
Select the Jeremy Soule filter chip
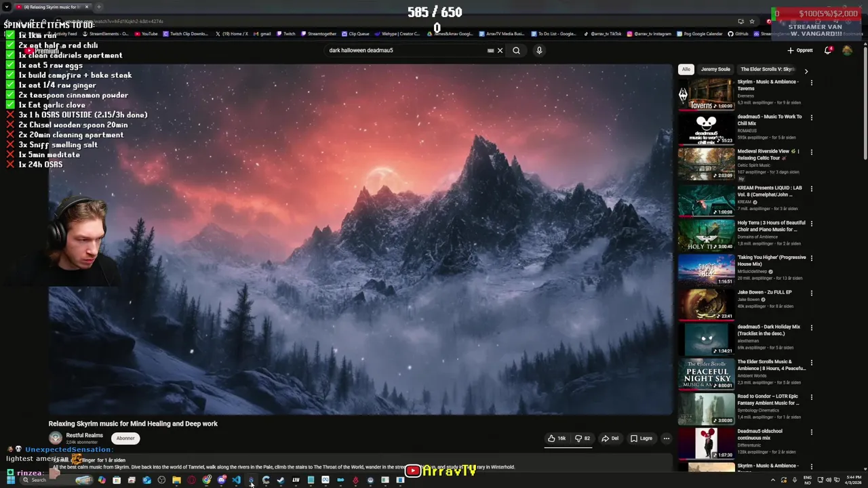(x=715, y=69)
